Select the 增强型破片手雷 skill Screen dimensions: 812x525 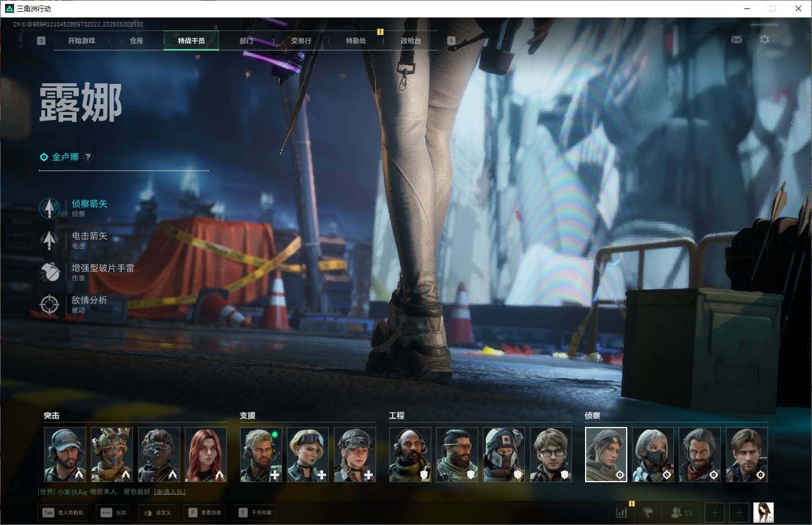87,272
